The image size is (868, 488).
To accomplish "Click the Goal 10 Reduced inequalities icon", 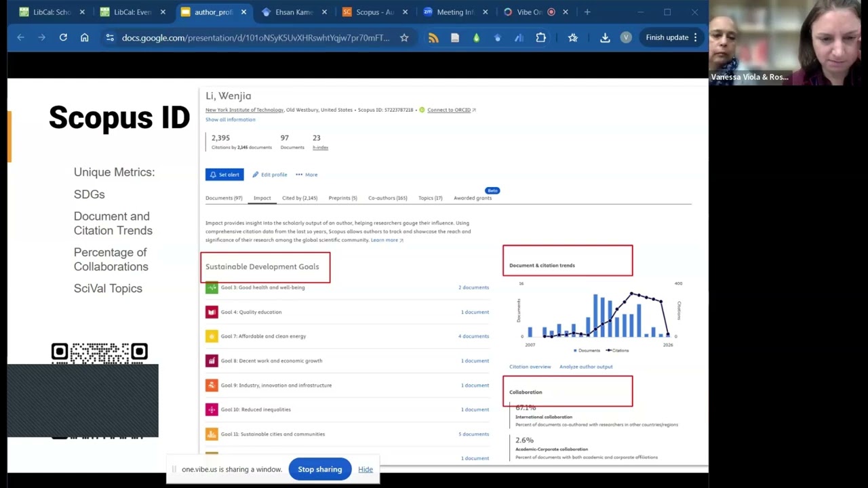I will click(212, 409).
